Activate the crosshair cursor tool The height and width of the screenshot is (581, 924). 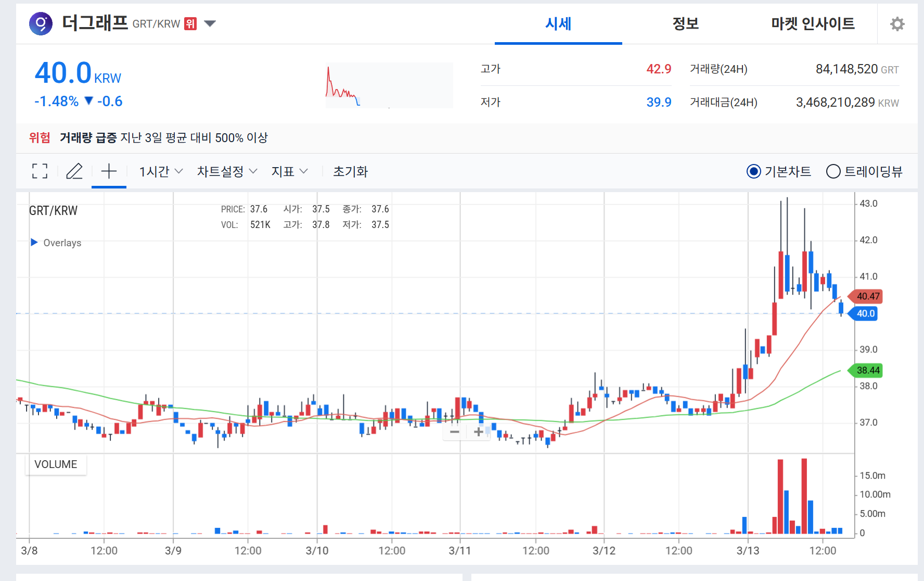click(109, 171)
